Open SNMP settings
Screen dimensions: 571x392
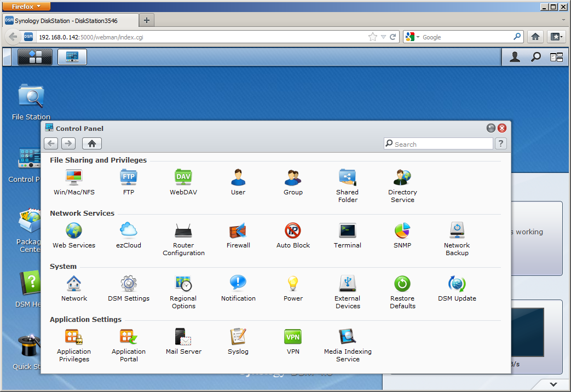coord(402,235)
